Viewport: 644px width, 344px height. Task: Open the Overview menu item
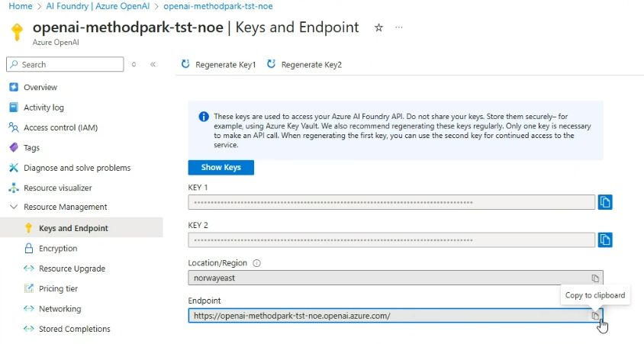point(40,87)
